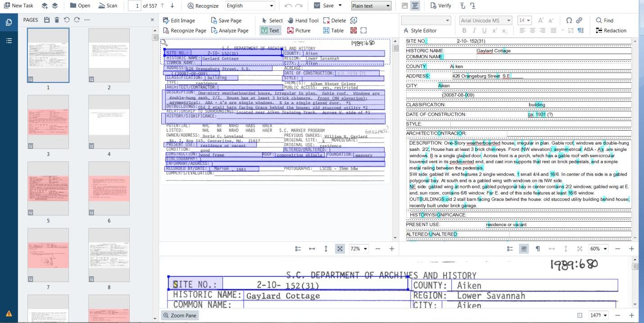
Task: Draw a Table area tool
Action: (334, 31)
